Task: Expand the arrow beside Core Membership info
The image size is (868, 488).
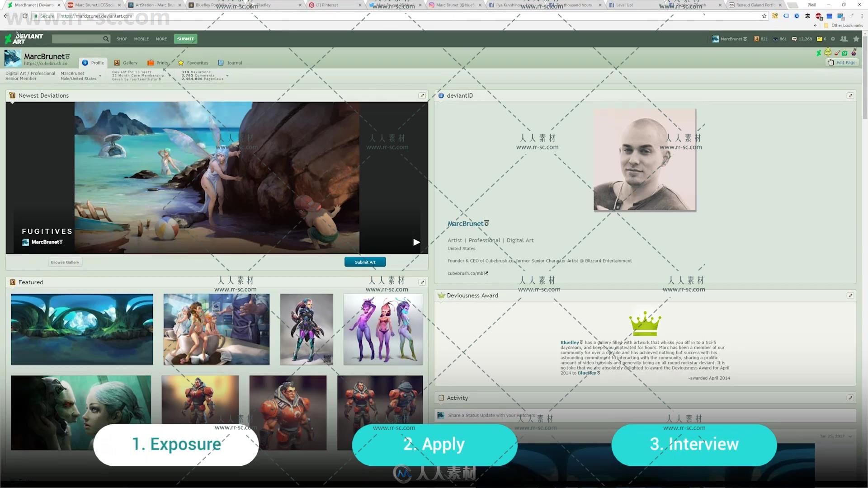Action: (x=170, y=76)
